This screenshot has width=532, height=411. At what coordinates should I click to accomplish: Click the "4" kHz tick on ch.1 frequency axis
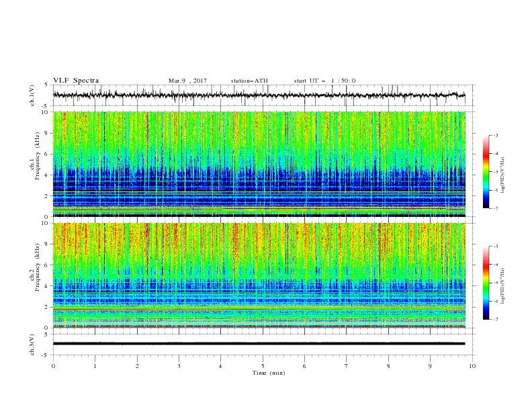(46, 175)
